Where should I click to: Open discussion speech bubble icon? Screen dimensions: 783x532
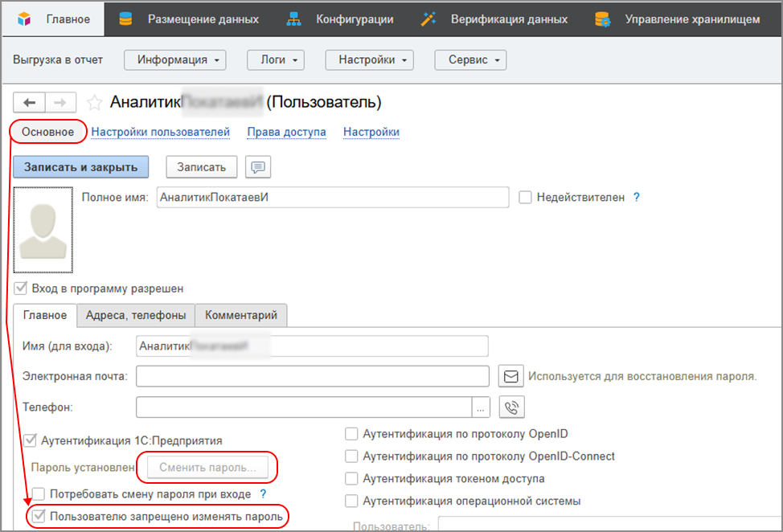258,166
